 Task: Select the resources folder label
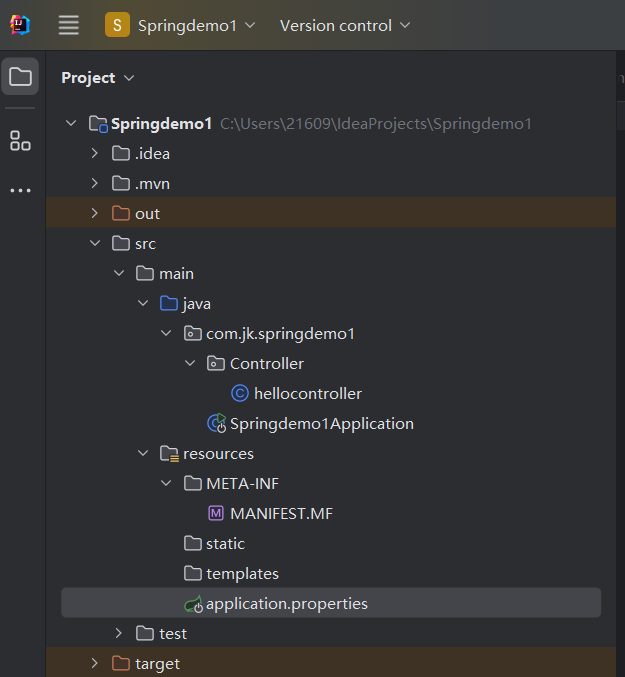[x=218, y=454]
